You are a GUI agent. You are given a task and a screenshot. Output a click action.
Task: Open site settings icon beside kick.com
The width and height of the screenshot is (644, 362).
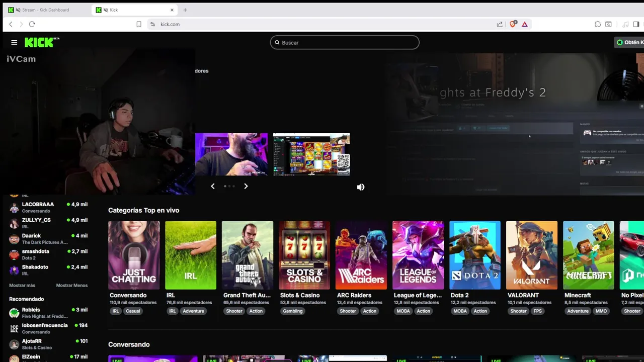point(152,24)
